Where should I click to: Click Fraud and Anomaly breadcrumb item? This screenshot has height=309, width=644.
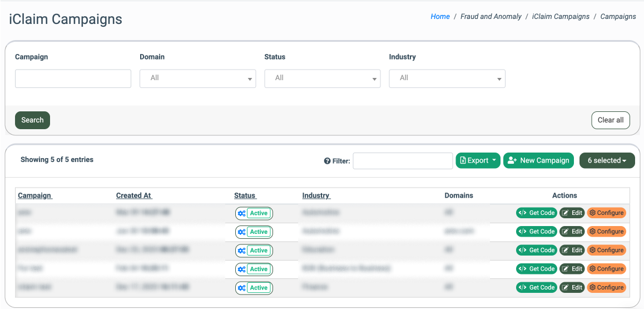click(491, 17)
